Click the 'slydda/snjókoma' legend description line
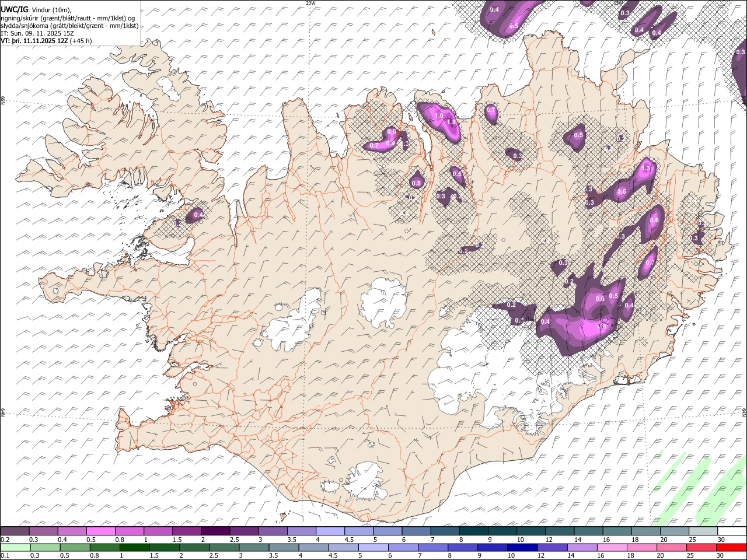747x560 pixels. point(69,26)
